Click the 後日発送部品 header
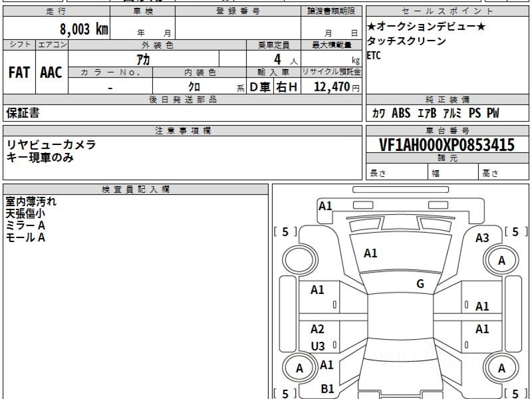 click(x=183, y=100)
